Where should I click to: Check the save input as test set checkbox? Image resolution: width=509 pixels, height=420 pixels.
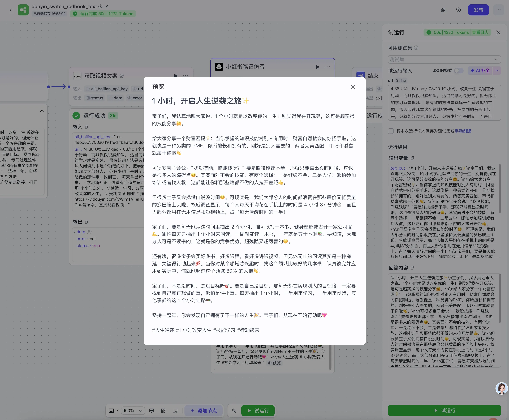point(391,131)
